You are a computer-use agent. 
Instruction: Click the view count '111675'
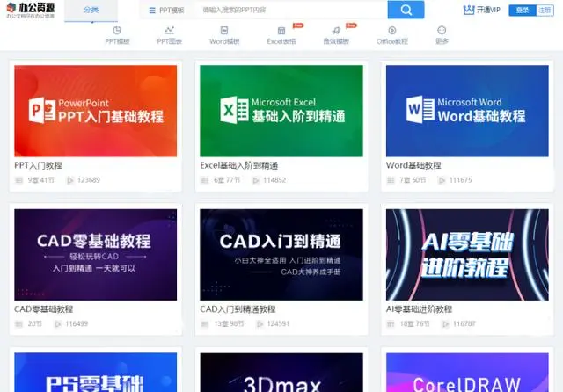(x=461, y=180)
